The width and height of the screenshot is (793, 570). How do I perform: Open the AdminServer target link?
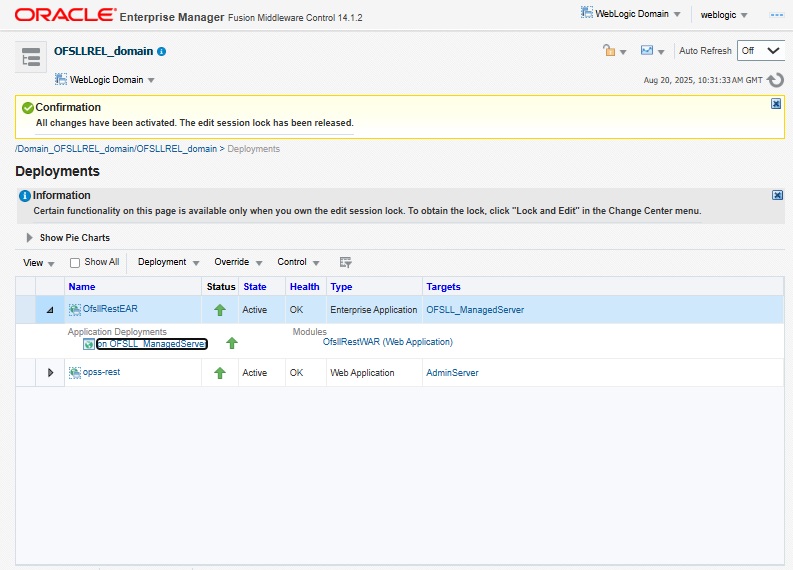point(452,373)
